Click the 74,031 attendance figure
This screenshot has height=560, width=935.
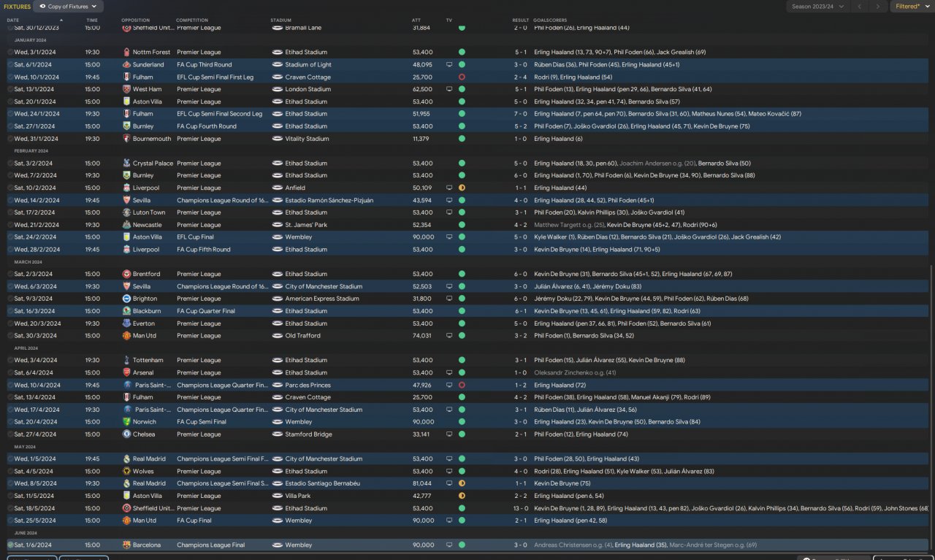tap(422, 336)
